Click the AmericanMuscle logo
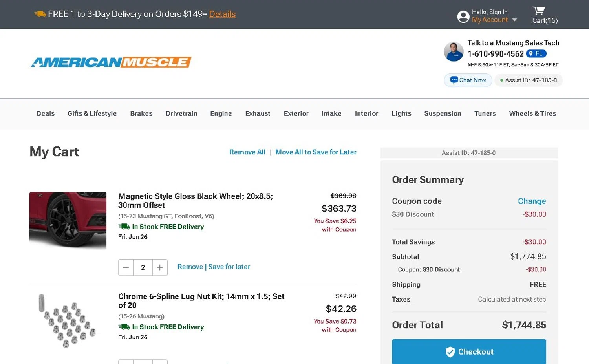 point(111,62)
